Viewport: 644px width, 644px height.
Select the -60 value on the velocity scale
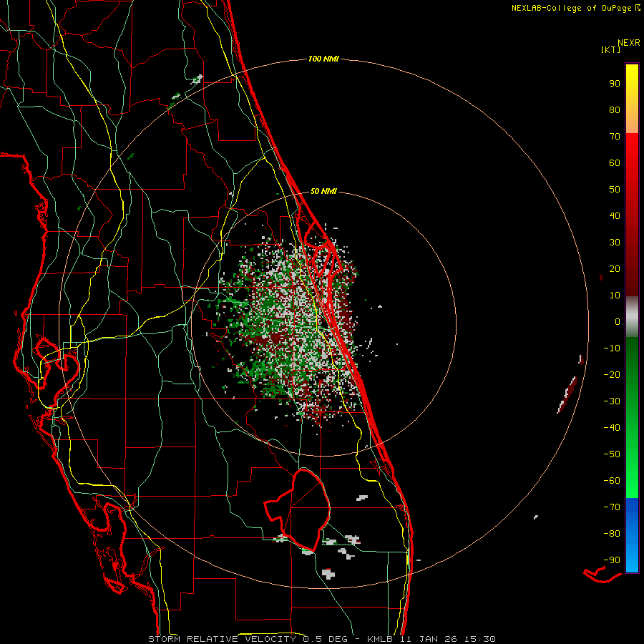click(x=612, y=481)
